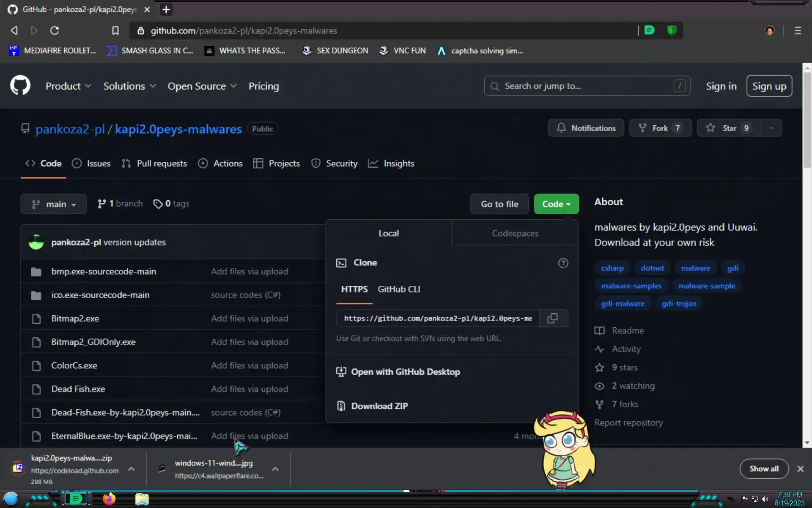Click the Search or jump to field
The height and width of the screenshot is (508, 812).
[x=587, y=86]
